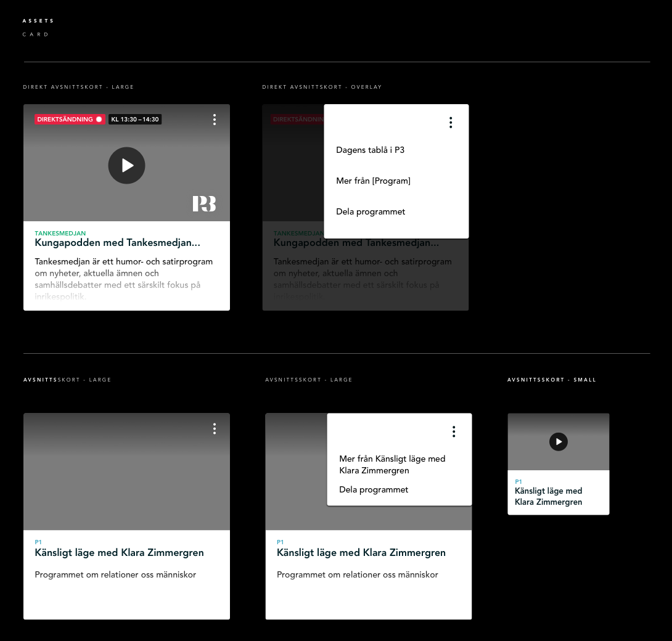The height and width of the screenshot is (641, 672).
Task: Open the first large Känsligt läge med Klara Zimmergren title
Action: pos(119,553)
